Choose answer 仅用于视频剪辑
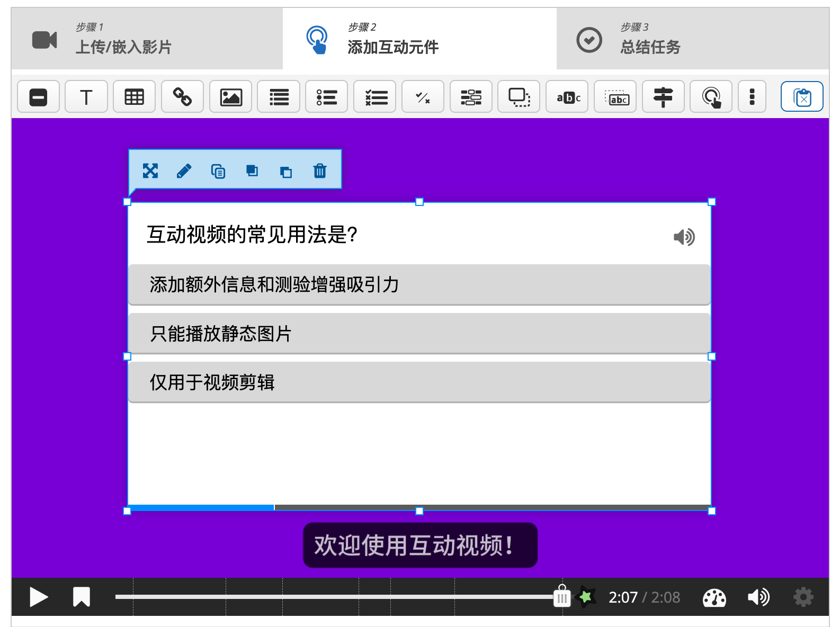Image resolution: width=840 pixels, height=627 pixels. [x=419, y=382]
